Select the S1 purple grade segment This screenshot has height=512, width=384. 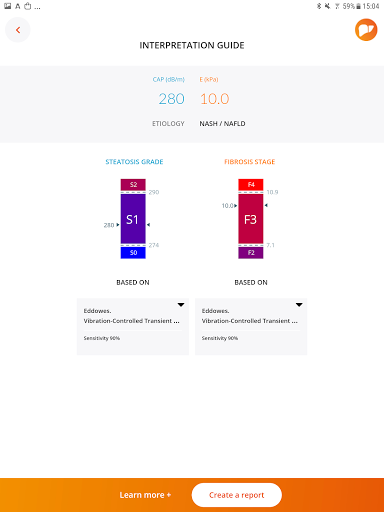(133, 219)
